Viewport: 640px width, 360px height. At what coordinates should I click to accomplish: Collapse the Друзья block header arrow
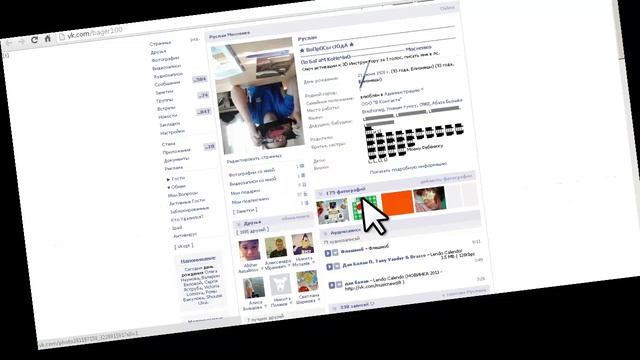coord(238,224)
